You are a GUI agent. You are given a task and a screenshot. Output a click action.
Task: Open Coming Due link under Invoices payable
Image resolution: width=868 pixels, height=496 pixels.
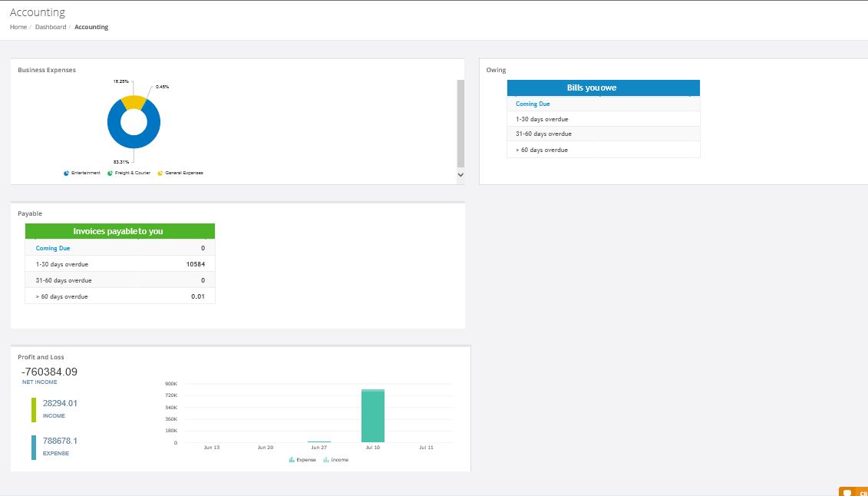pyautogui.click(x=53, y=249)
